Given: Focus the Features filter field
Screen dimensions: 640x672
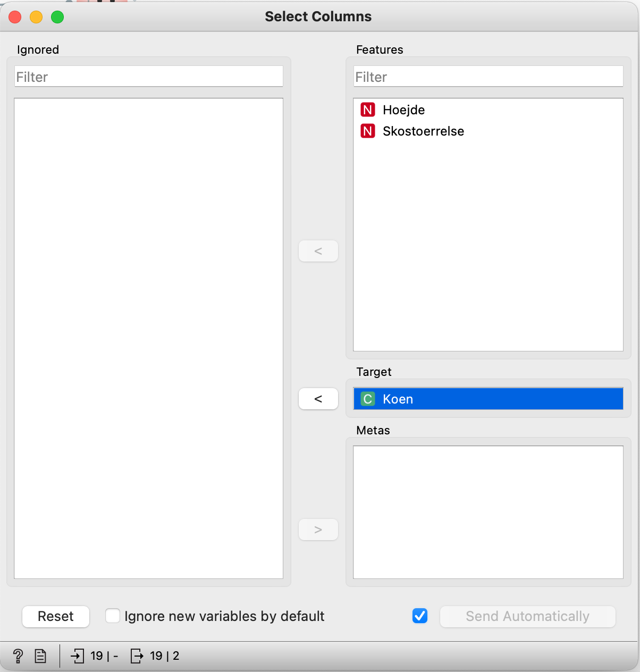Looking at the screenshot, I should [488, 77].
